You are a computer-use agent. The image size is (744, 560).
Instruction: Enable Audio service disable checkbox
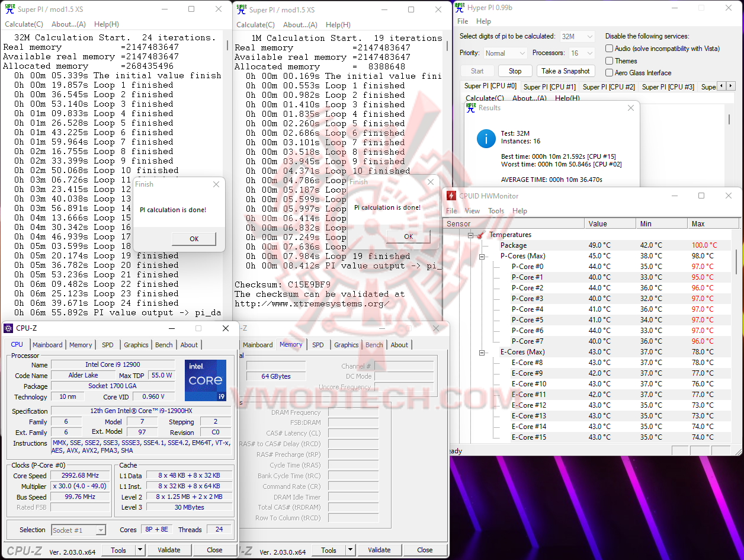[x=609, y=49]
